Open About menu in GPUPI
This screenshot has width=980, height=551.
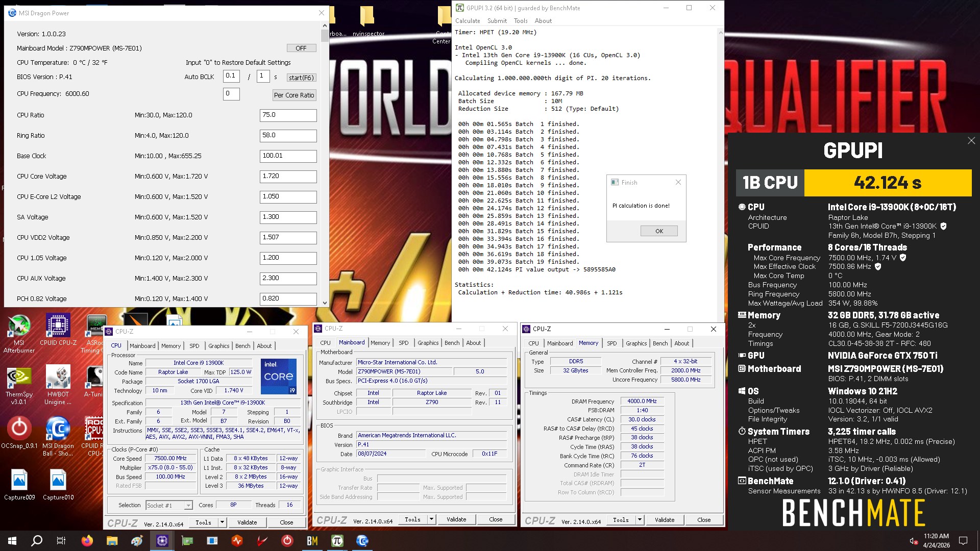click(543, 21)
